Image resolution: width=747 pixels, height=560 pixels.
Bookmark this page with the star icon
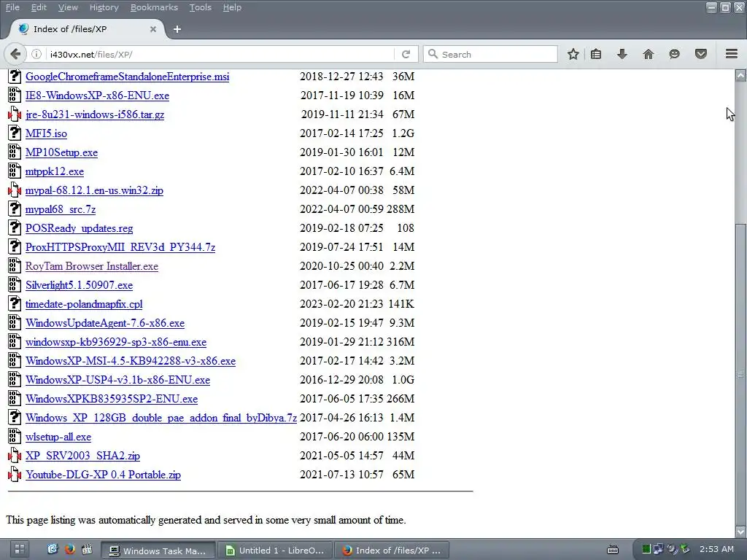tap(573, 54)
